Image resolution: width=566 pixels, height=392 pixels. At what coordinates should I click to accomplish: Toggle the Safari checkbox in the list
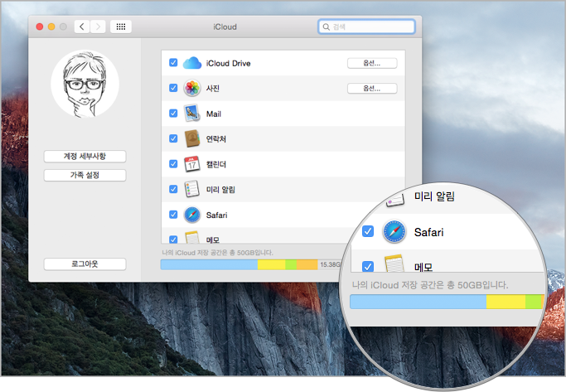click(173, 215)
